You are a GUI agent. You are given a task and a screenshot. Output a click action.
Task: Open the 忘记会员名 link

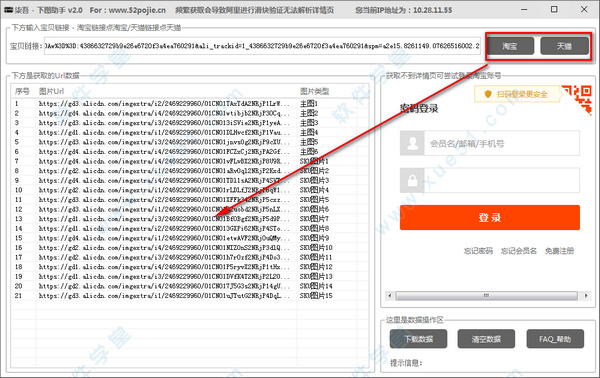[519, 251]
